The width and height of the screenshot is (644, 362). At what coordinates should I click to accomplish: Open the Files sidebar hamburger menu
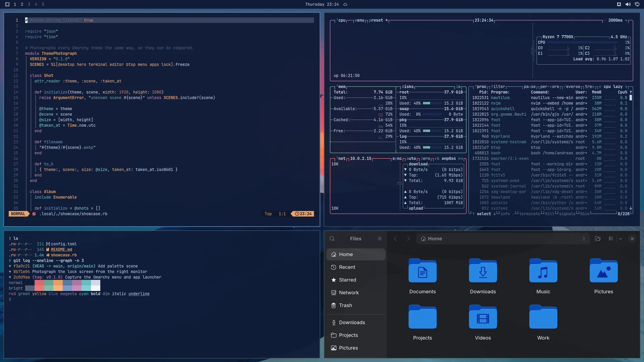point(380,239)
